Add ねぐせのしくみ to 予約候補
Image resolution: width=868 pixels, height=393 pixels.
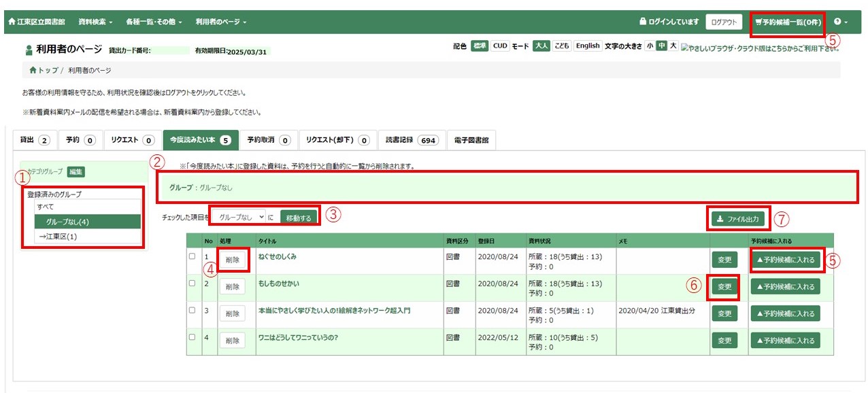click(x=786, y=259)
